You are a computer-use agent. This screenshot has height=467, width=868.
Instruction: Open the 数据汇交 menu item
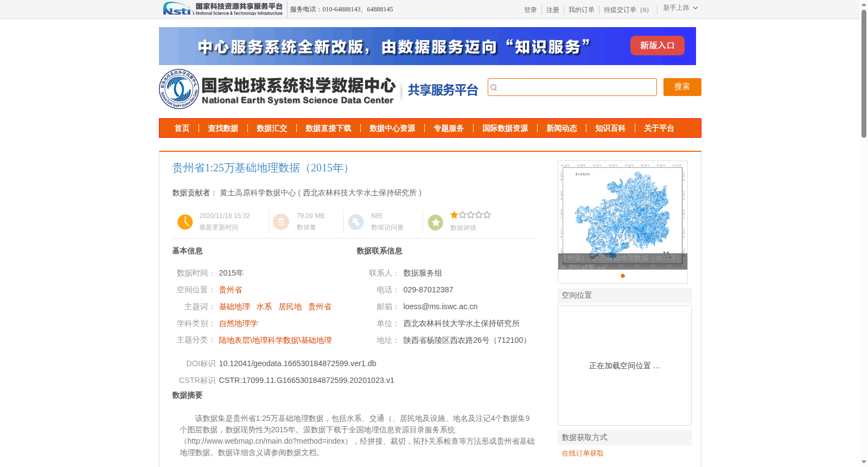(x=272, y=128)
